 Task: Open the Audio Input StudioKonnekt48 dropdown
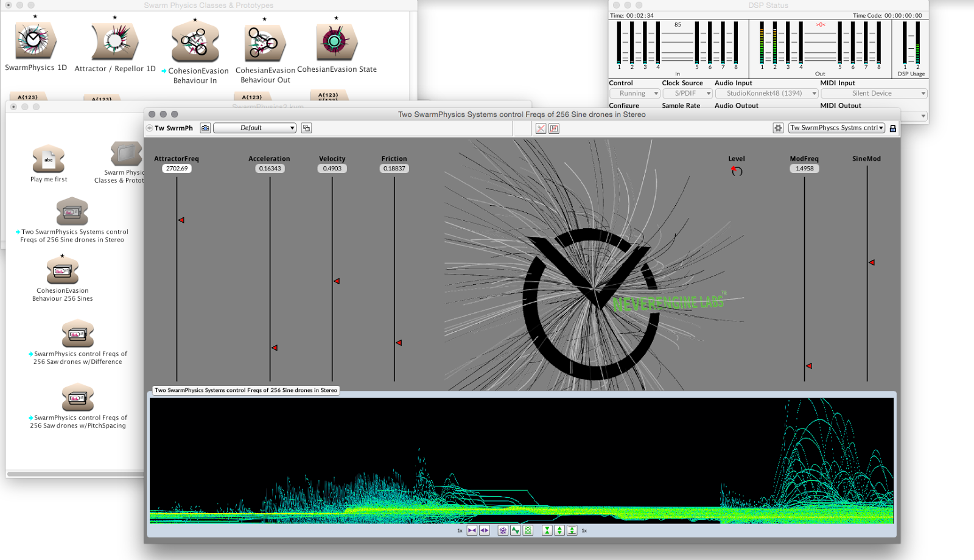766,94
